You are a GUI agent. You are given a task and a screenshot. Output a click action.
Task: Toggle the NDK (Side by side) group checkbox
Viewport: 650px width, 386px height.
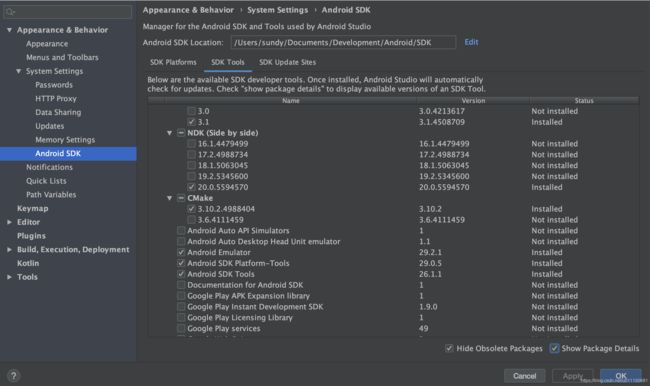coord(181,133)
